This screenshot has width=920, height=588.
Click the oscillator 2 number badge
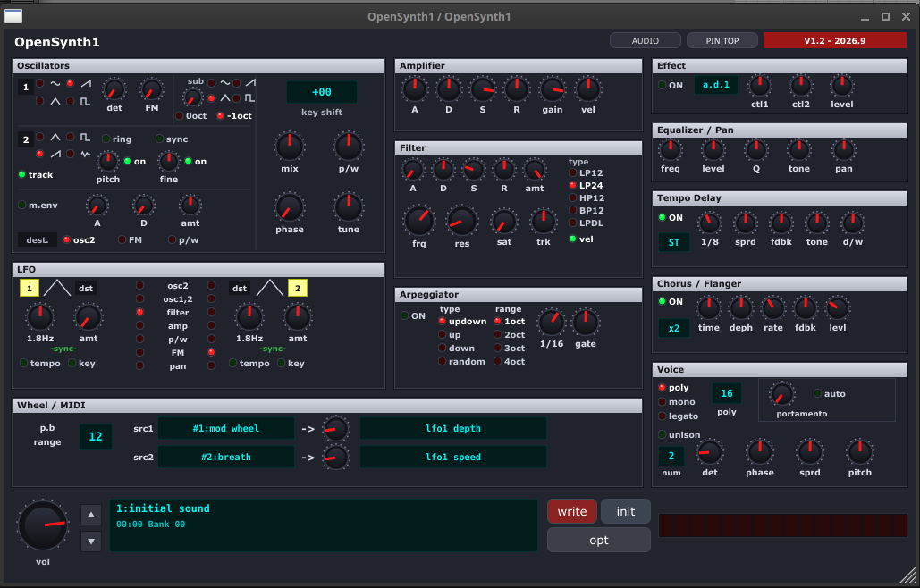tap(25, 139)
